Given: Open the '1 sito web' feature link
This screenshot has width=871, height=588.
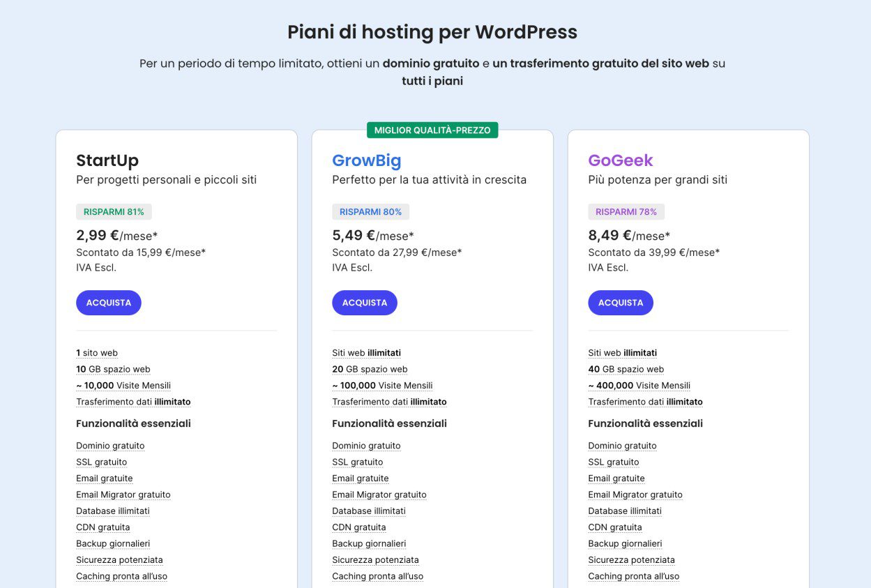Looking at the screenshot, I should (x=96, y=352).
